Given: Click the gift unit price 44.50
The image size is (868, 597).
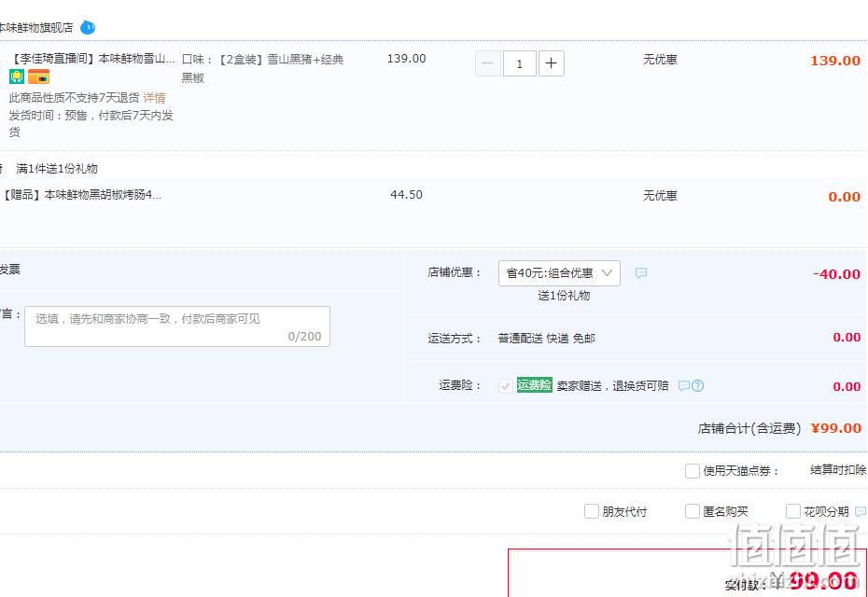Looking at the screenshot, I should pyautogui.click(x=406, y=195).
